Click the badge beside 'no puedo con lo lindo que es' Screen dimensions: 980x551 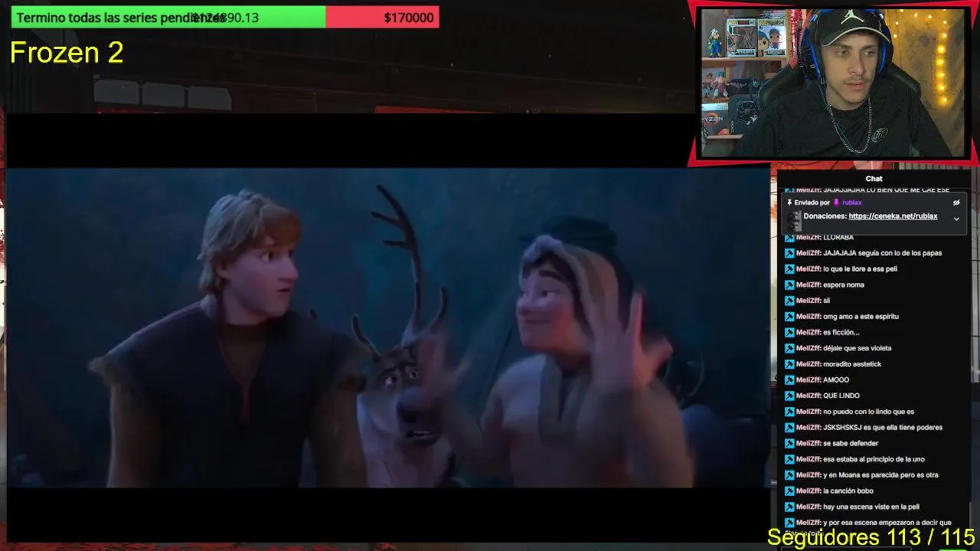click(789, 412)
